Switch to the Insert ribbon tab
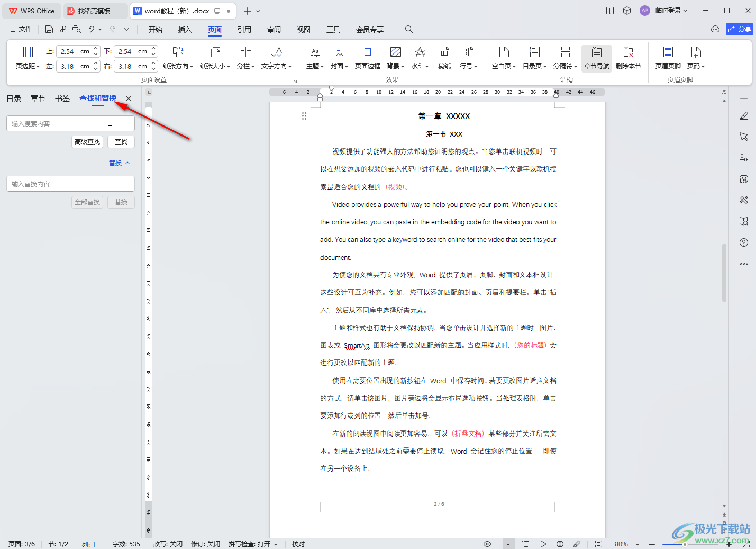 pos(185,30)
